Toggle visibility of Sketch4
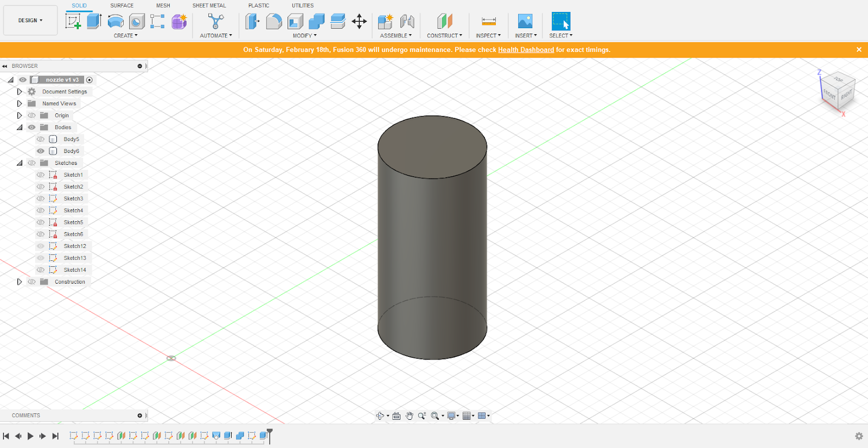 [x=41, y=210]
